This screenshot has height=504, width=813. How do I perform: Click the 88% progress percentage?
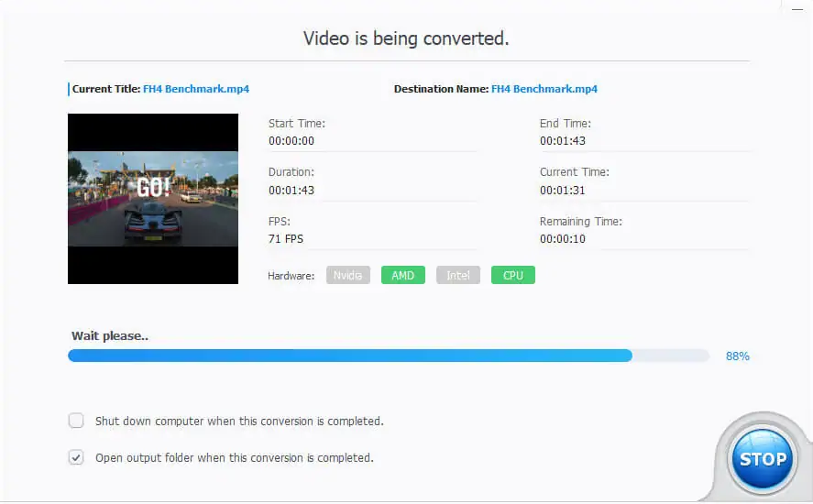[737, 356]
